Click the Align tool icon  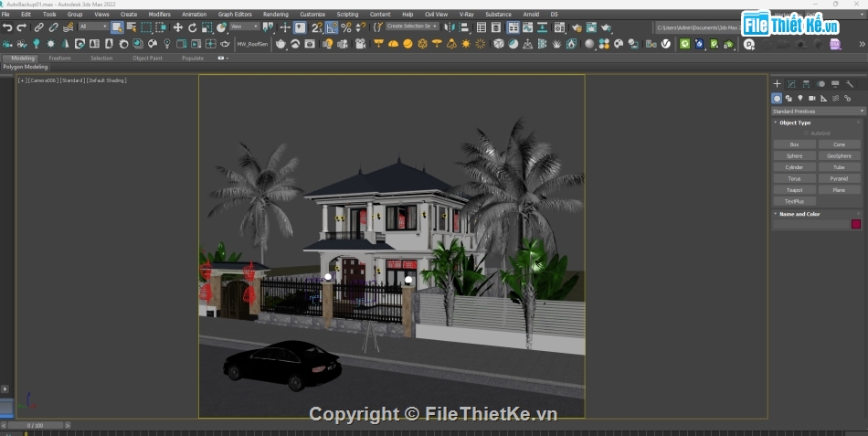[464, 27]
